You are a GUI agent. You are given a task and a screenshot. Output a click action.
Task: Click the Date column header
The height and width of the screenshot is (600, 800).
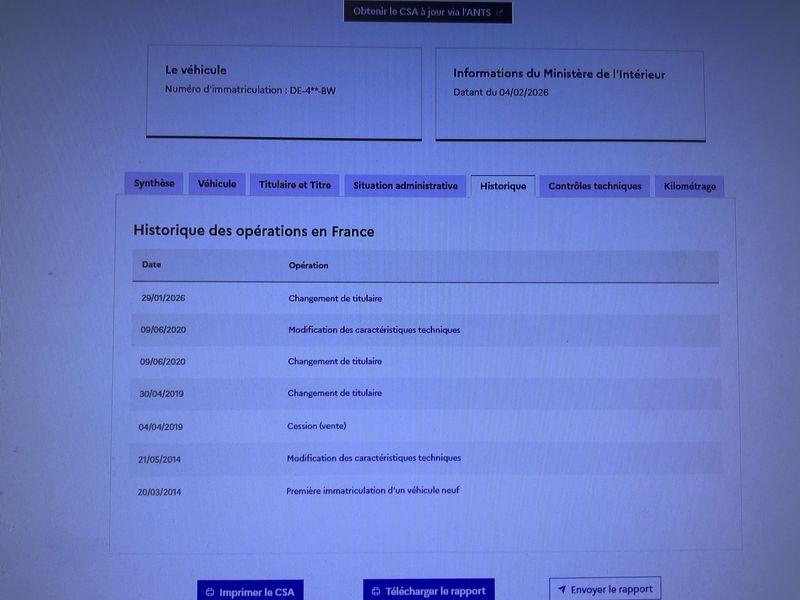point(151,265)
